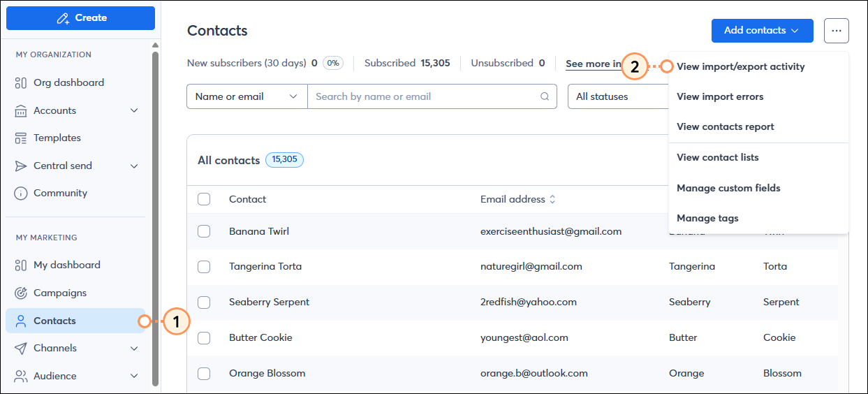The image size is (868, 394).
Task: Open Butter Cookie contact name
Action: click(260, 337)
